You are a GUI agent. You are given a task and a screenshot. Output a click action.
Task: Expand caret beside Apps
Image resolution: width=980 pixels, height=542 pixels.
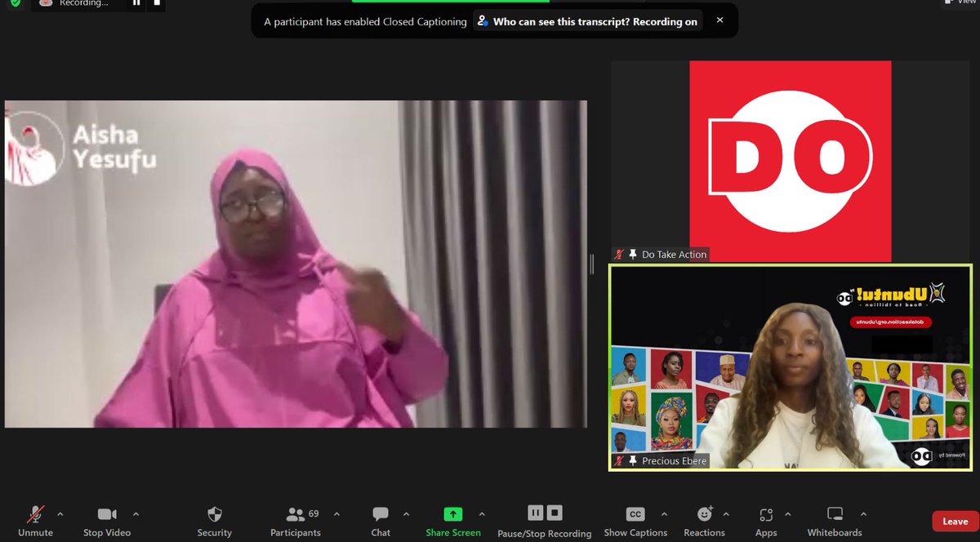pos(788,514)
